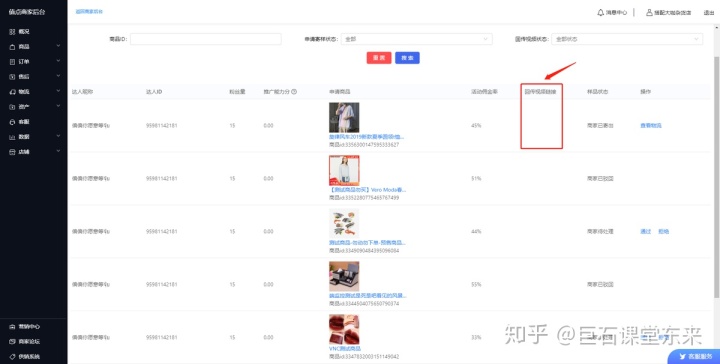Click the 样品状态 column header
The height and width of the screenshot is (364, 720).
coord(597,92)
